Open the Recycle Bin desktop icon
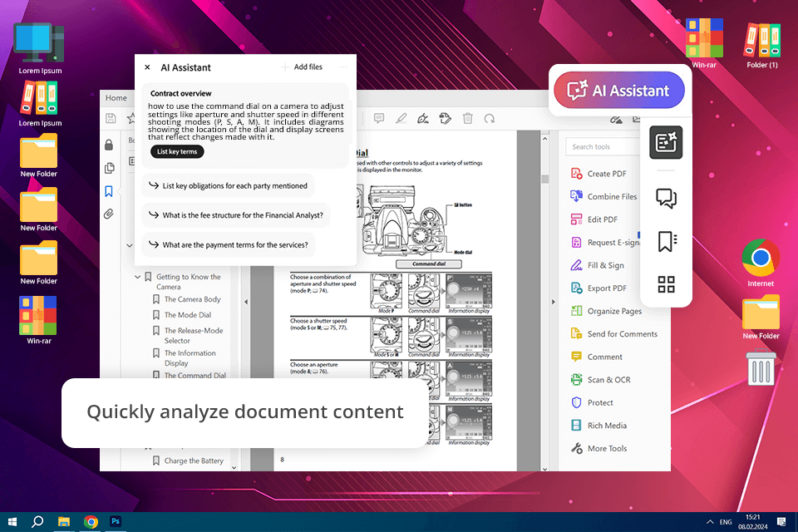The image size is (798, 532). (x=761, y=367)
